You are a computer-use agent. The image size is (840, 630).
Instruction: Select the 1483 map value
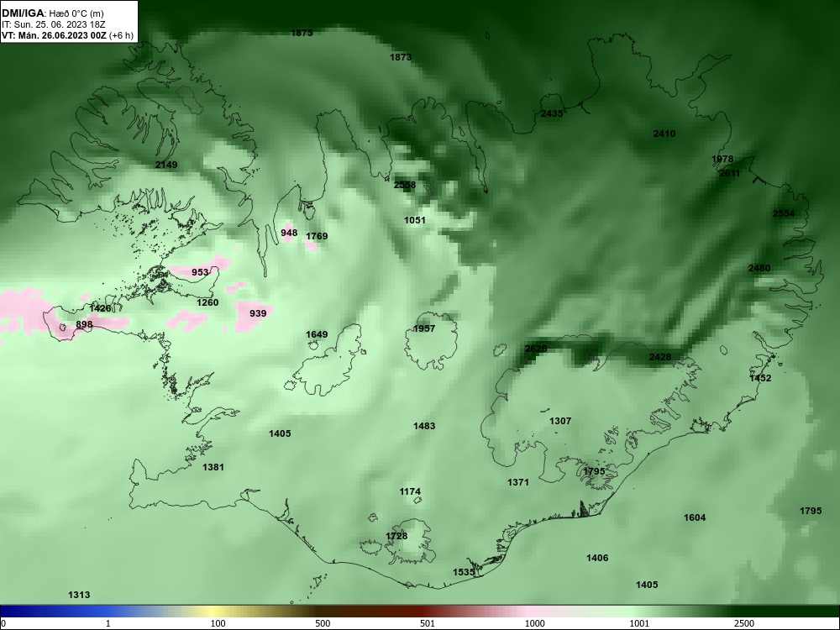(x=424, y=427)
